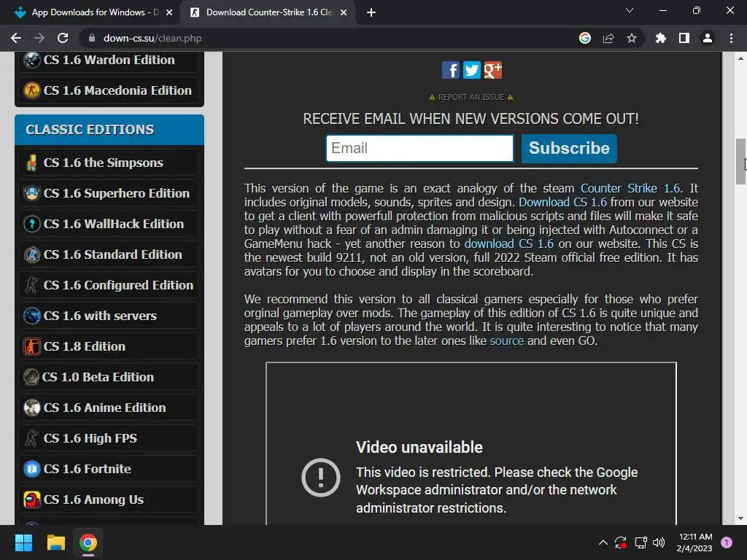Click the browser back arrow

pyautogui.click(x=16, y=38)
